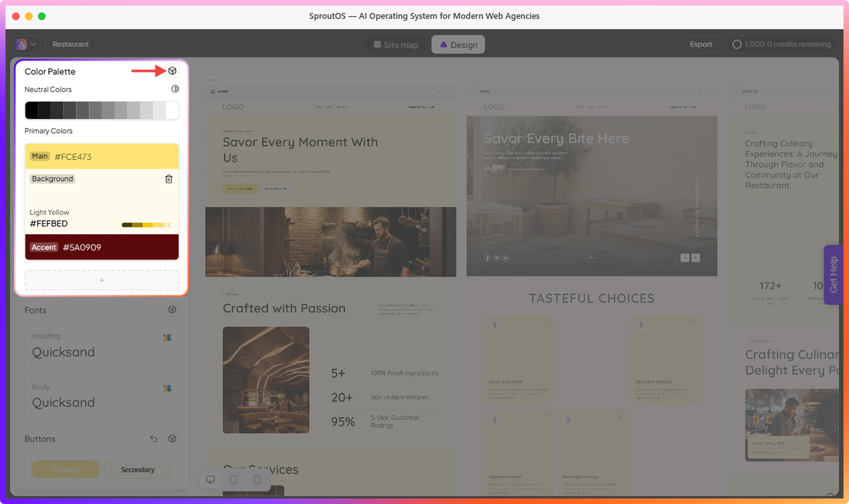The height and width of the screenshot is (504, 849).
Task: Click the Seasonal Specials card lightbulb icon
Action: pos(641,325)
